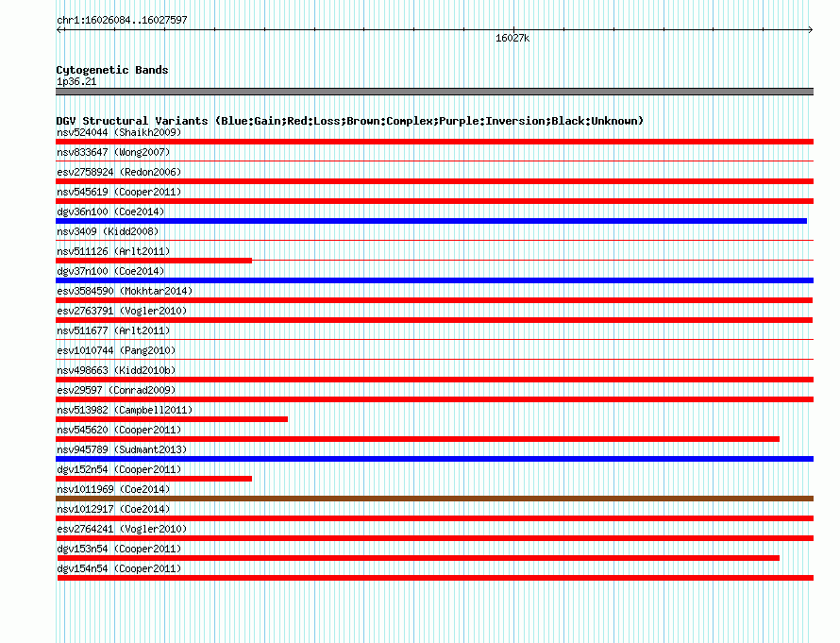Select the esv2763791 (Vogler2010) label
This screenshot has height=643, width=840.
122,311
